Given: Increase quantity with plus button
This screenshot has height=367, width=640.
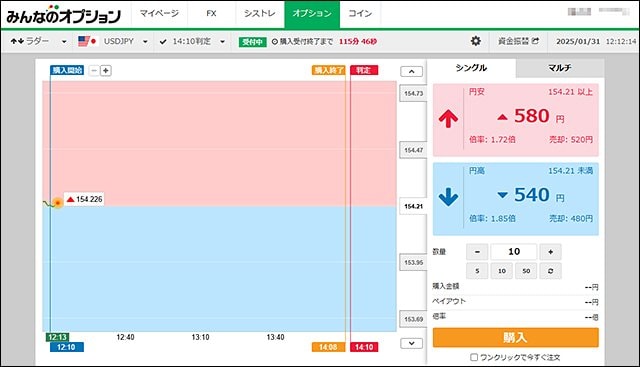Looking at the screenshot, I should 550,252.
